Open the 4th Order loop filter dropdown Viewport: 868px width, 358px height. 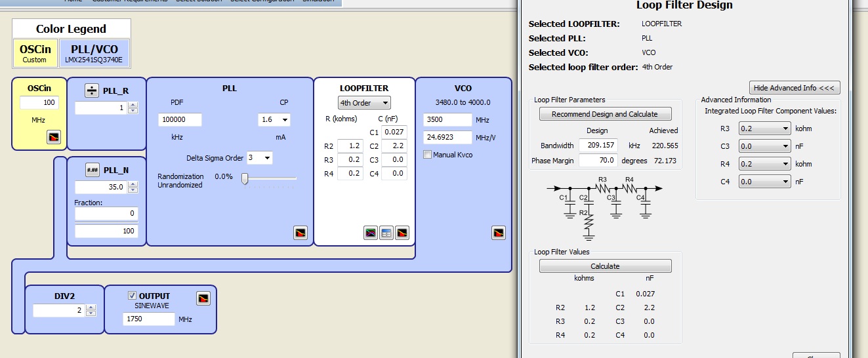point(364,103)
